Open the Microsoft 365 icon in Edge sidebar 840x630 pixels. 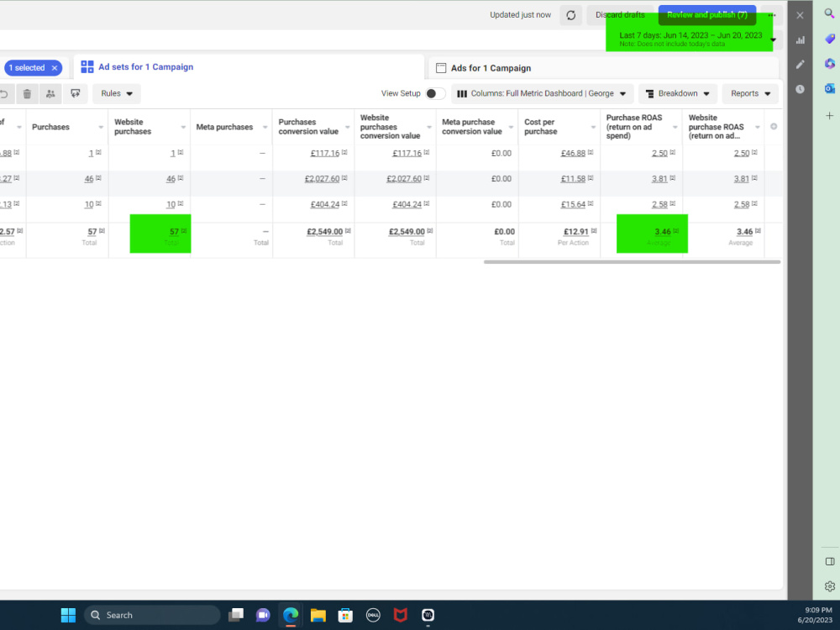pos(829,64)
